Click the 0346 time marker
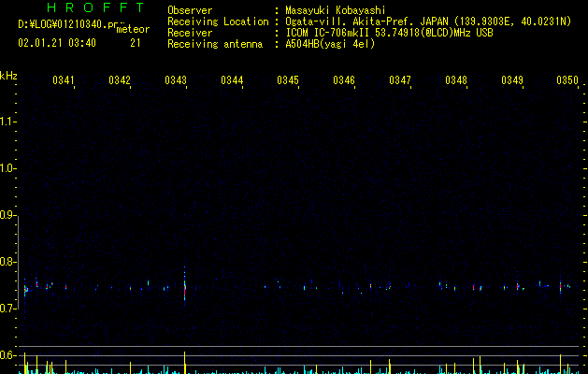This screenshot has height=374, width=588. coord(344,80)
